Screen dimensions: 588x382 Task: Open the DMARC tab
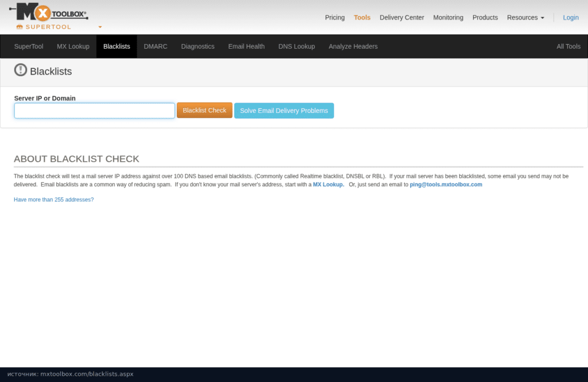[x=156, y=46]
